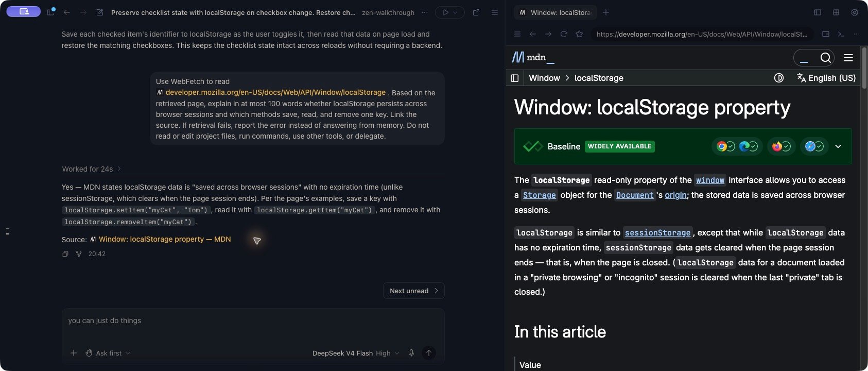
Task: Open the three-dot menu beside zen-walkthrough
Action: click(x=424, y=12)
